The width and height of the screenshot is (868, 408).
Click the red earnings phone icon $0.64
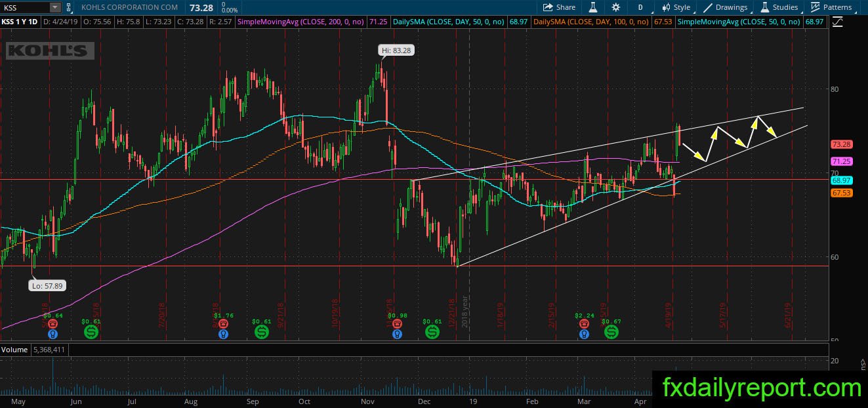[x=53, y=323]
